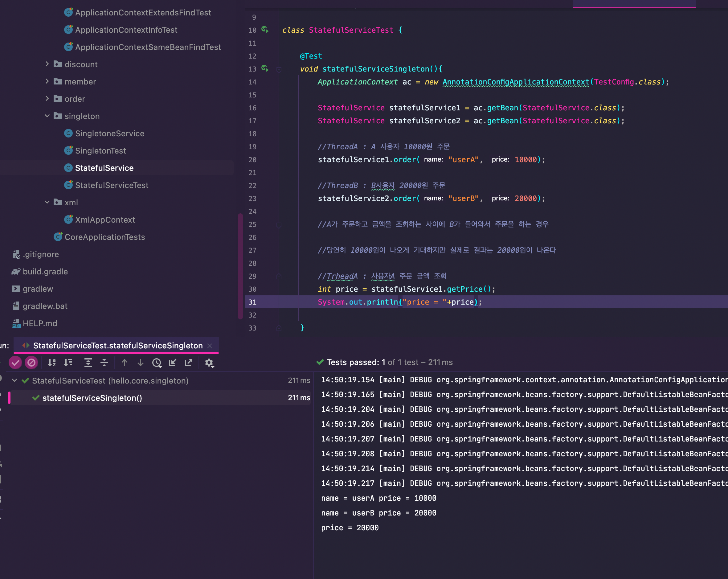Sort test results alphabetically
The image size is (728, 579).
click(x=52, y=363)
